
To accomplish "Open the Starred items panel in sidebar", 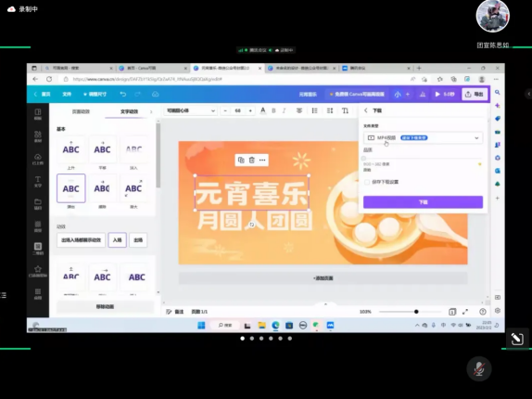I will [38, 271].
